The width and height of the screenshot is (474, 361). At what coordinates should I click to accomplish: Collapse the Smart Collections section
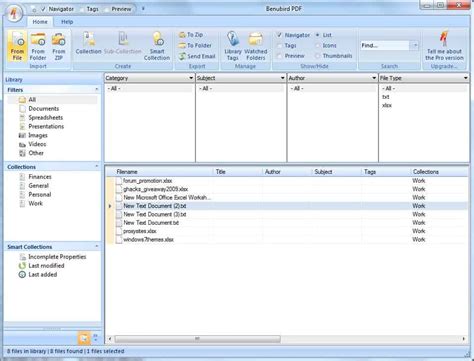[x=97, y=247]
